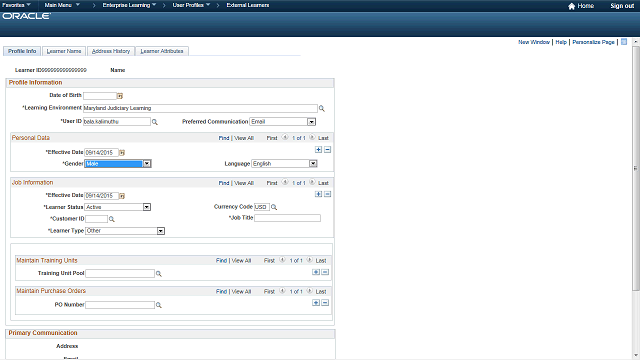Open New Window link
Image resolution: width=640 pixels, height=360 pixels.
[x=534, y=42]
